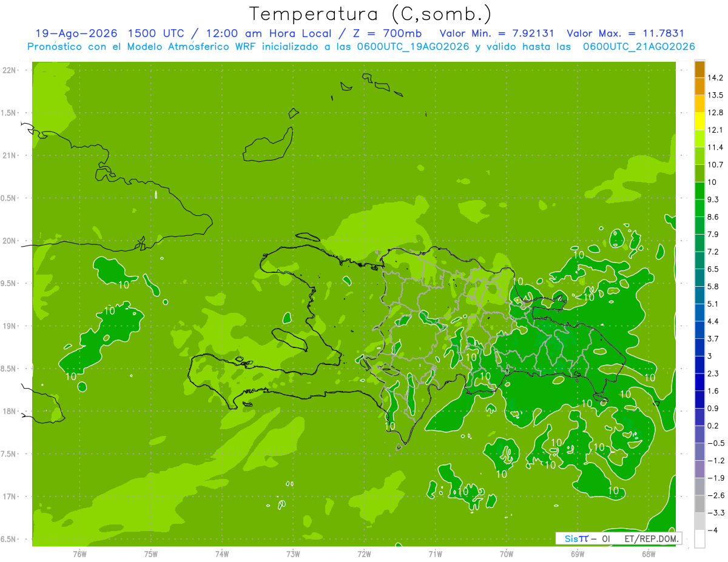Click the dark orange swatch at colorbar top
Image resolution: width=728 pixels, height=562 pixels.
pyautogui.click(x=699, y=69)
